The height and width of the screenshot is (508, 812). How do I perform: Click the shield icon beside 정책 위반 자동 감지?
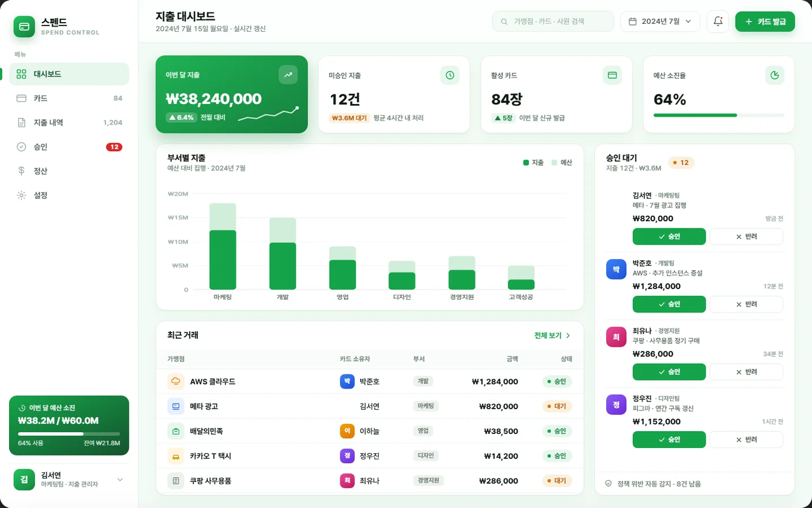click(x=608, y=484)
